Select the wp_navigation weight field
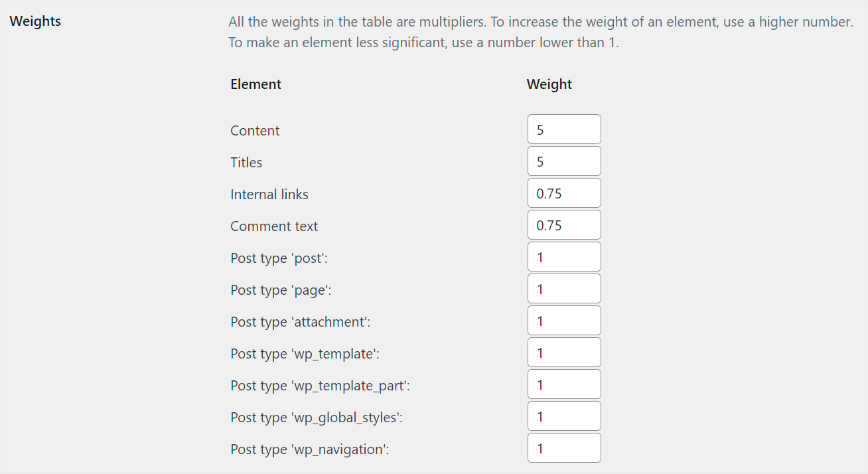This screenshot has height=474, width=868. [563, 447]
